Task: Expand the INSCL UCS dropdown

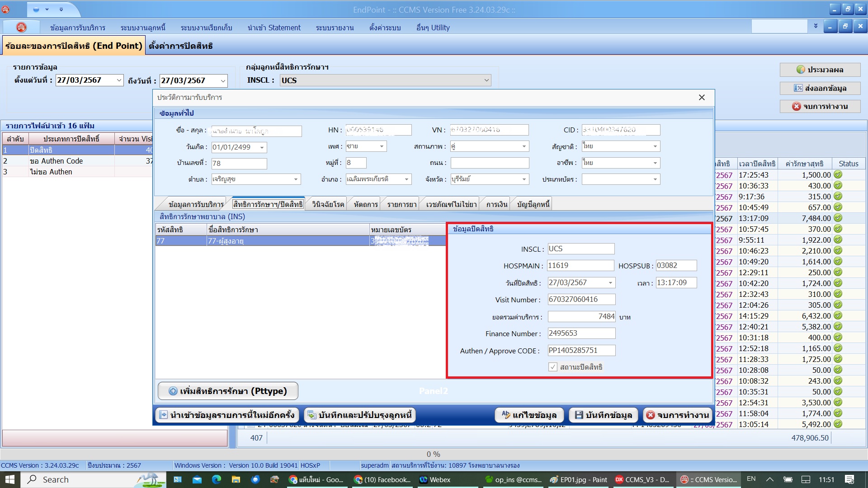Action: (x=486, y=80)
